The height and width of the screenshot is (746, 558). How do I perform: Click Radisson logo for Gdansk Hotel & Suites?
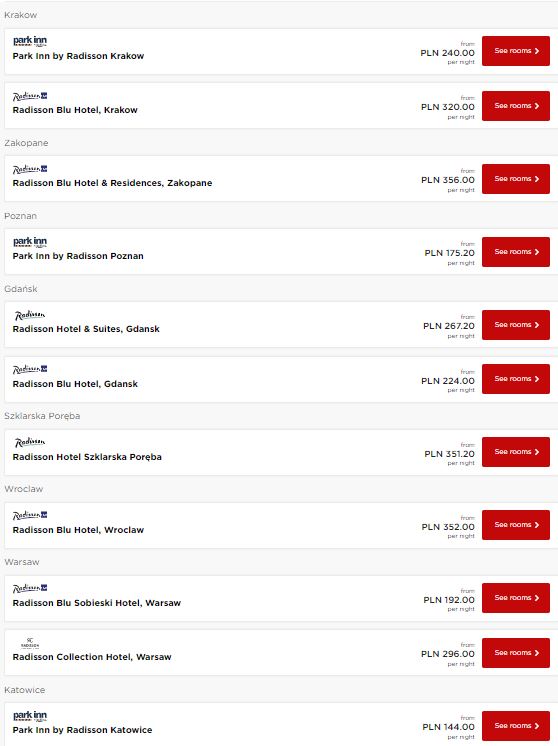point(29,315)
